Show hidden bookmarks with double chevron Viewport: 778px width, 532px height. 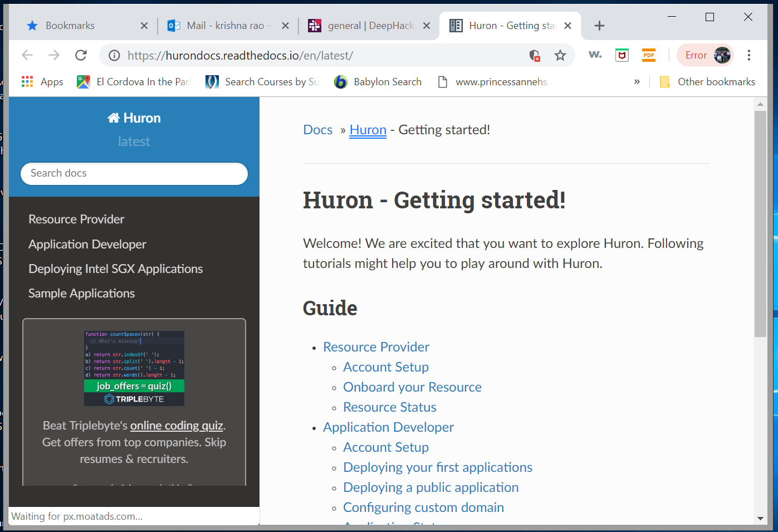[637, 82]
